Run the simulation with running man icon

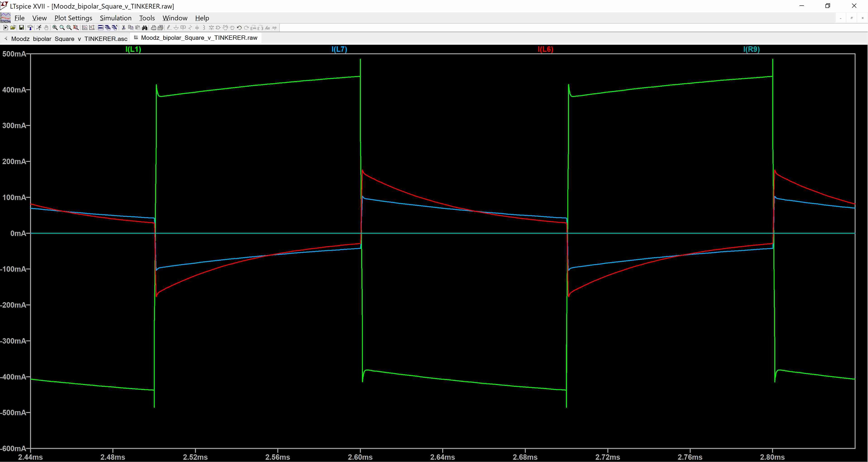pyautogui.click(x=39, y=28)
